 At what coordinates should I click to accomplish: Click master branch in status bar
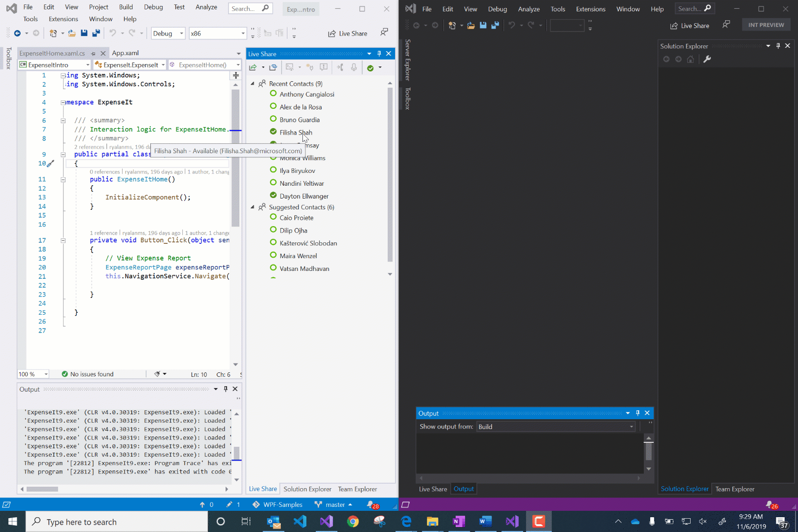pos(334,504)
